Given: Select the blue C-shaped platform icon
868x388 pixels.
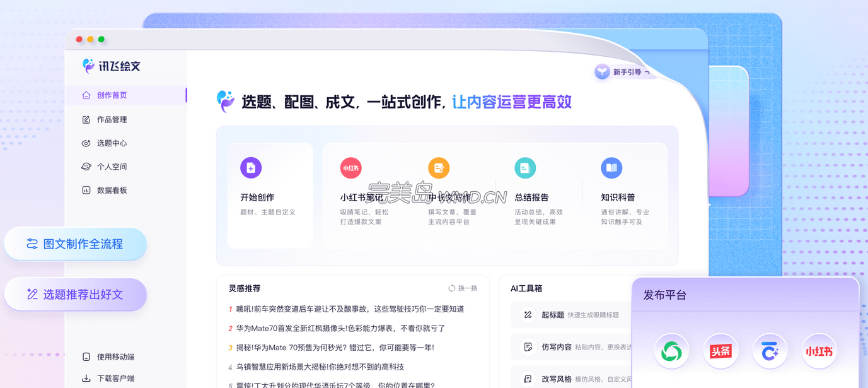Looking at the screenshot, I should click(x=770, y=351).
